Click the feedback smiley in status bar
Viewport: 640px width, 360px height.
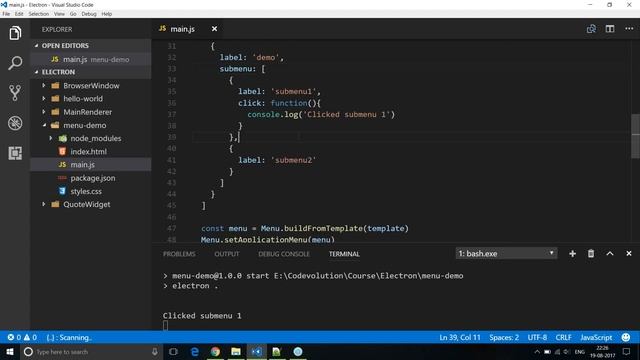coord(625,338)
